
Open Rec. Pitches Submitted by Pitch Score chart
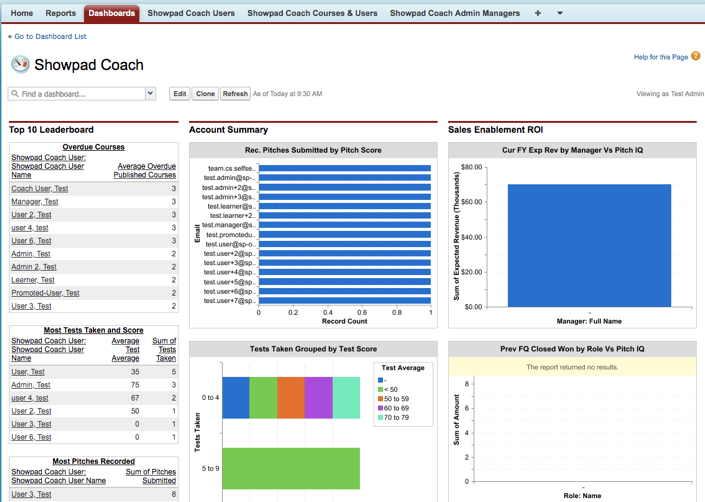[313, 150]
